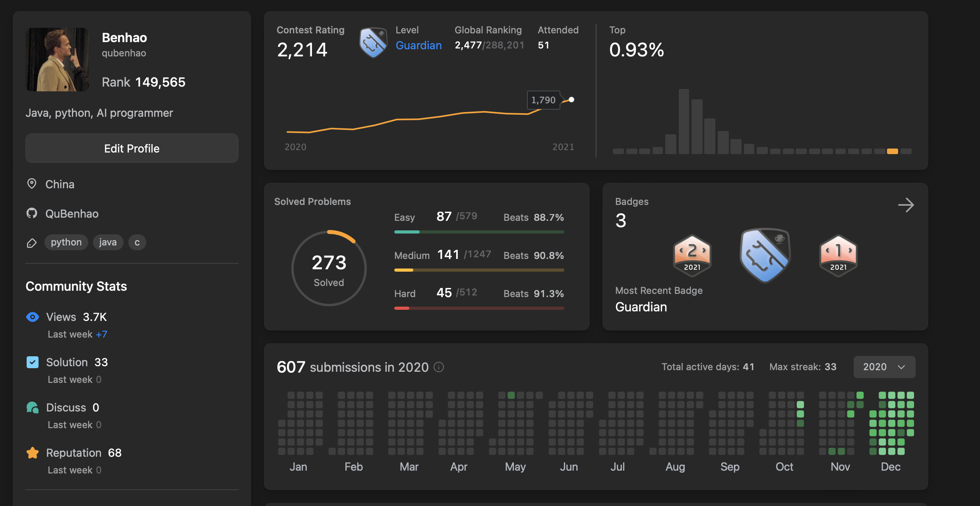Click the Edit Profile button
The image size is (980, 506).
(132, 148)
